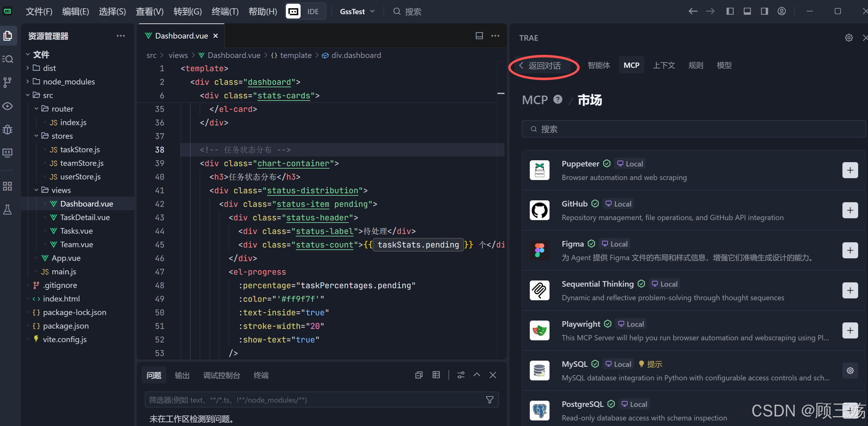This screenshot has width=868, height=426.
Task: Open Source Control in activity bar
Action: point(8,82)
